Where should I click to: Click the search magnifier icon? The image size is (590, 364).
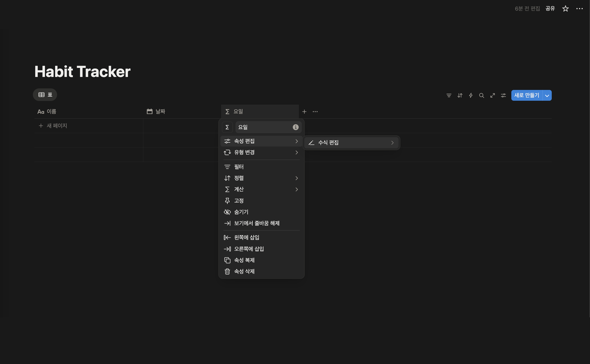click(x=482, y=96)
